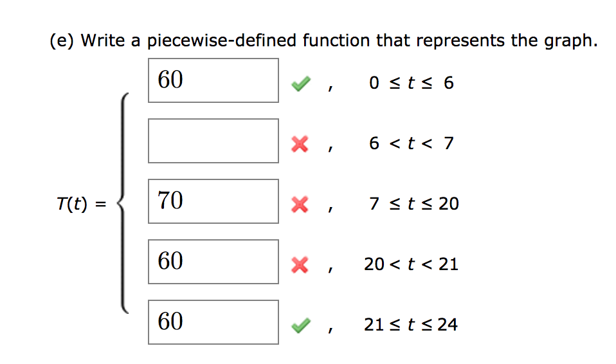
Task: Focus the answer box for 0 ≤ t ≤ 6
Action: 213,80
